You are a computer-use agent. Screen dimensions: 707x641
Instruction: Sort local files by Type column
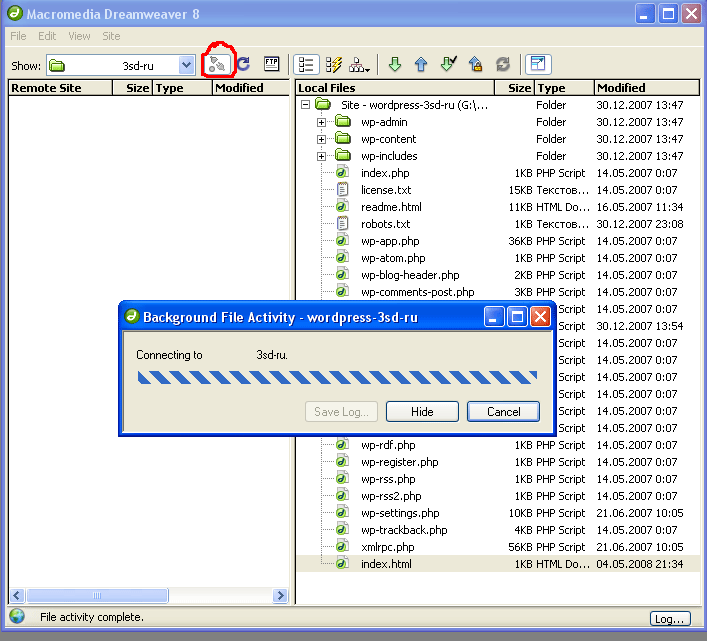pyautogui.click(x=564, y=87)
